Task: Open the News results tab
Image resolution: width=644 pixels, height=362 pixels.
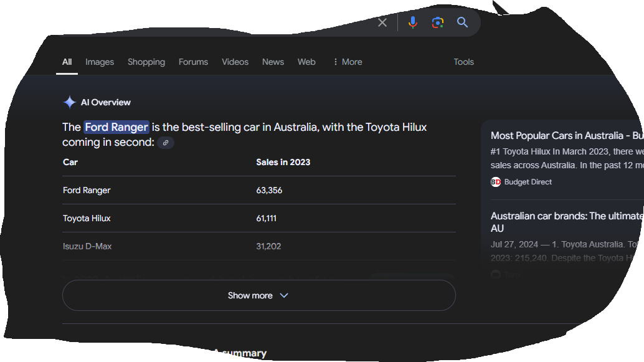Action: click(x=273, y=62)
